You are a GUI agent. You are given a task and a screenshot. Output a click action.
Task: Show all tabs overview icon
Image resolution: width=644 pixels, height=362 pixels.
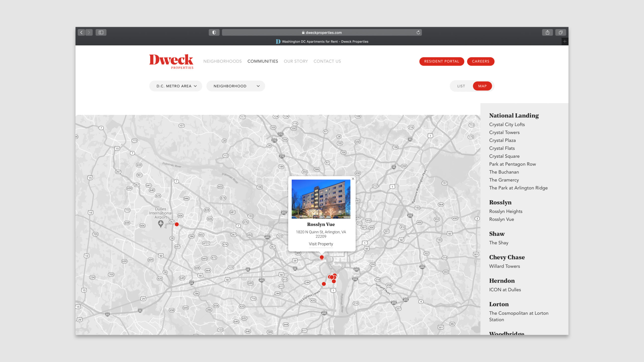point(561,32)
